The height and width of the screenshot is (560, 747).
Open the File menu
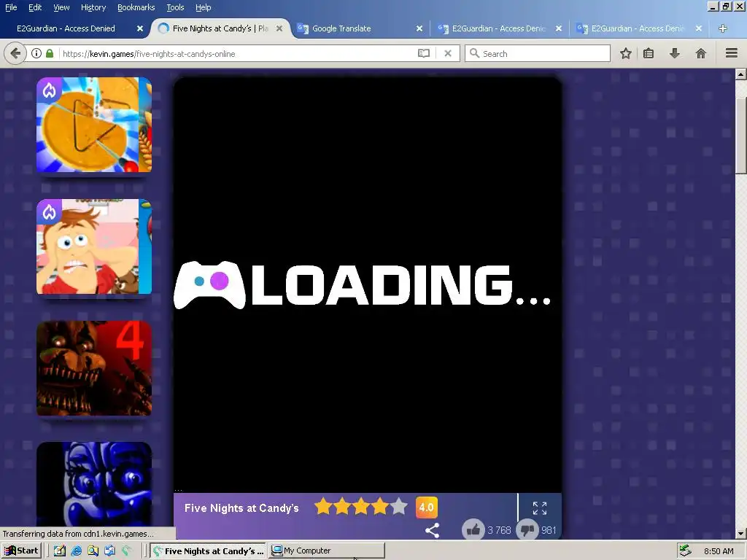click(11, 7)
